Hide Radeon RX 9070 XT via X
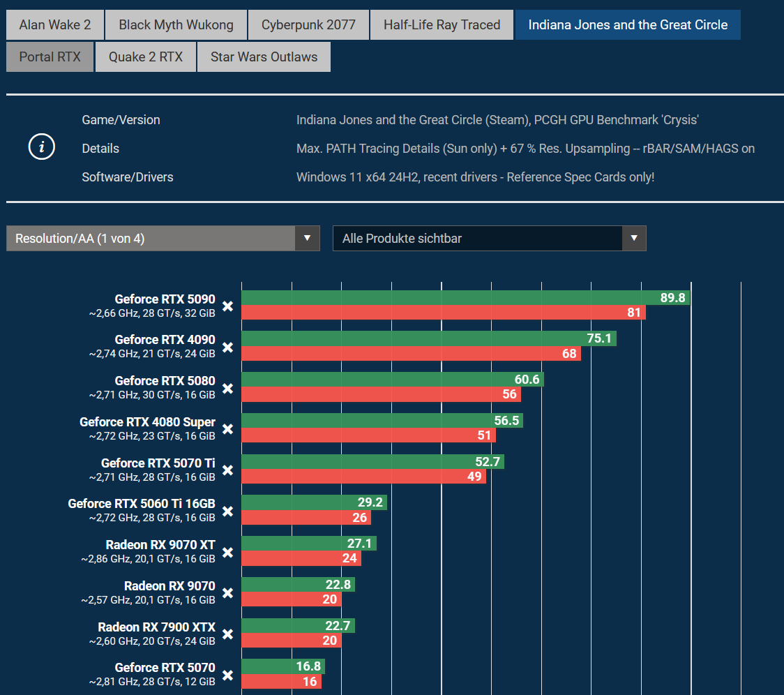 pos(227,552)
